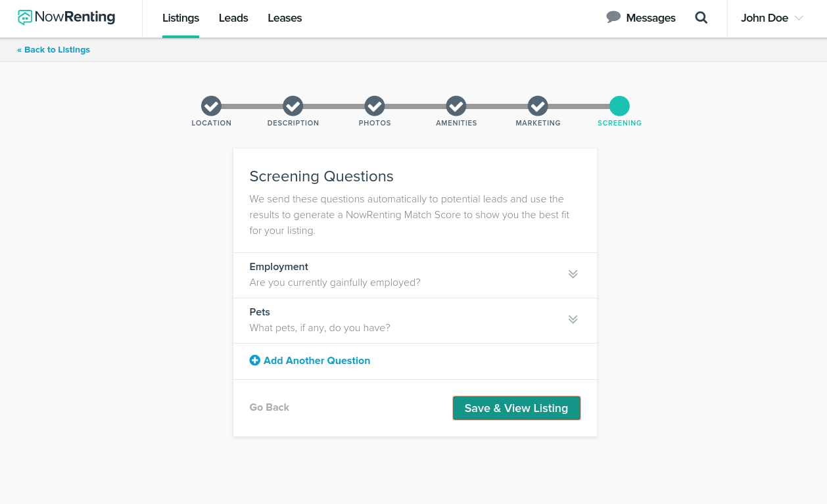Expand the Employment question chevron
This screenshot has height=504, width=827.
[x=573, y=274]
